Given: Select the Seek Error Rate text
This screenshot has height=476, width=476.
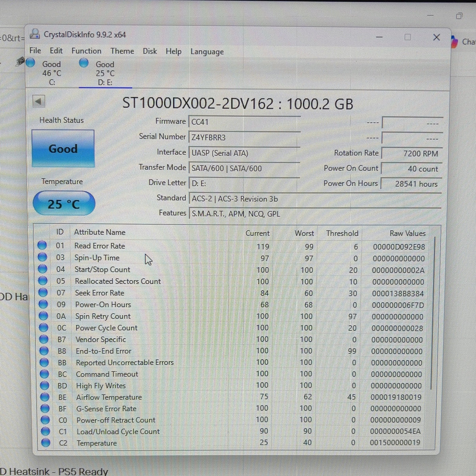Looking at the screenshot, I should [x=100, y=293].
